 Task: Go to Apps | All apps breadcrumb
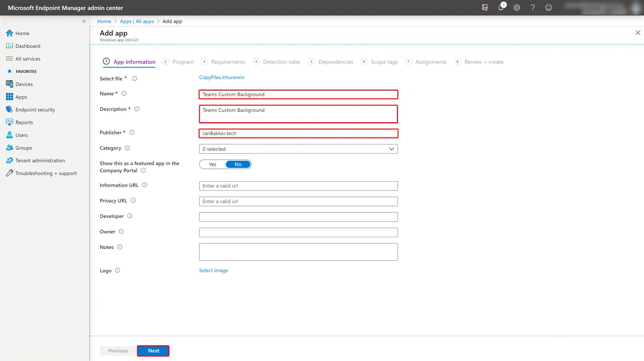137,21
